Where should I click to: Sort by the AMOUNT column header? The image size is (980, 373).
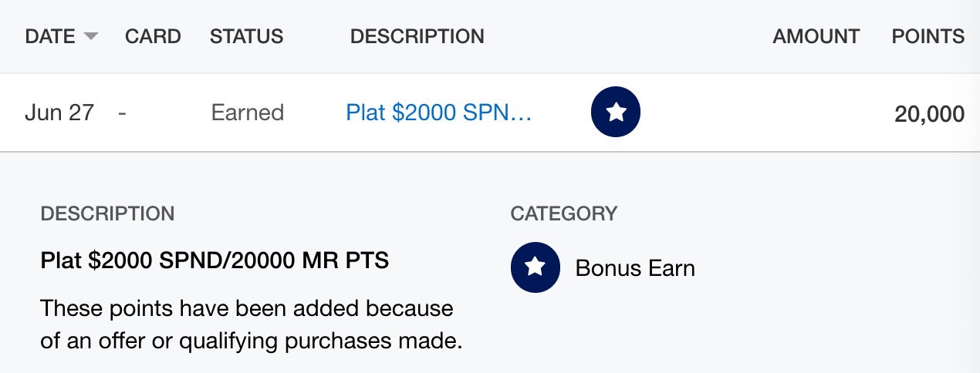[816, 36]
